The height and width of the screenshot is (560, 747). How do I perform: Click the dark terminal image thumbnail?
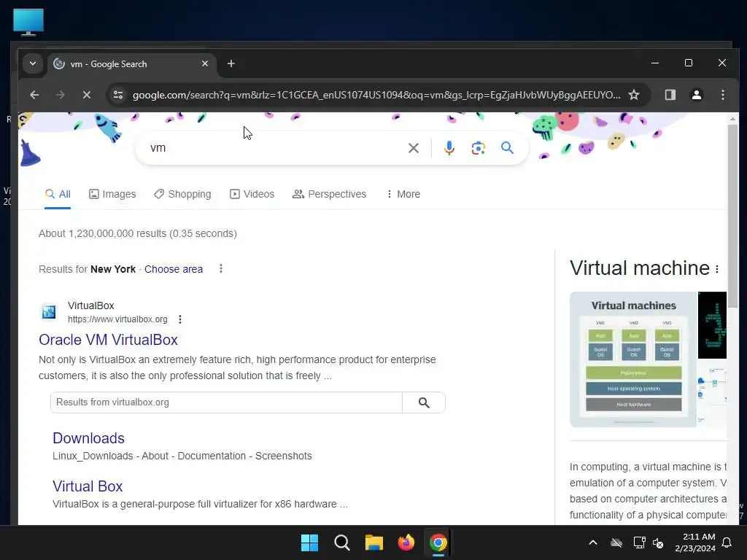[x=712, y=325]
